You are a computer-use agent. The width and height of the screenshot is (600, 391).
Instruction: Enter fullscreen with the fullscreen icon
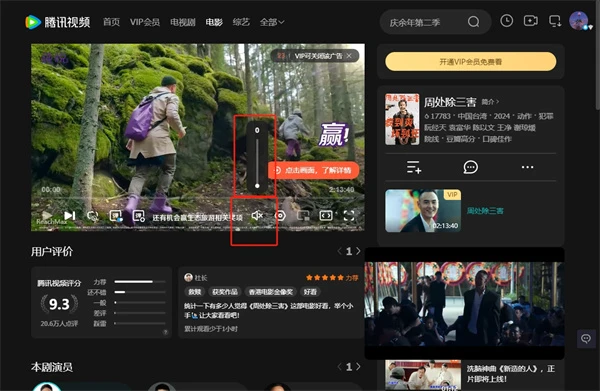[x=349, y=216]
